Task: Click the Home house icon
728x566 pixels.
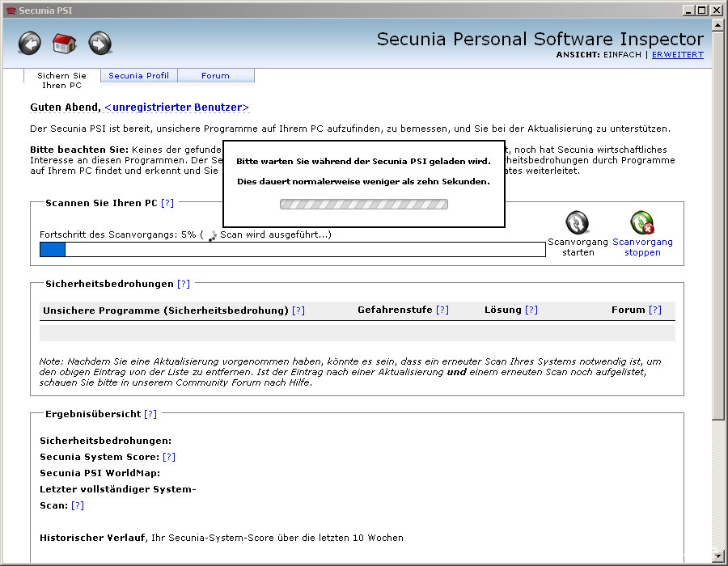Action: click(x=64, y=44)
